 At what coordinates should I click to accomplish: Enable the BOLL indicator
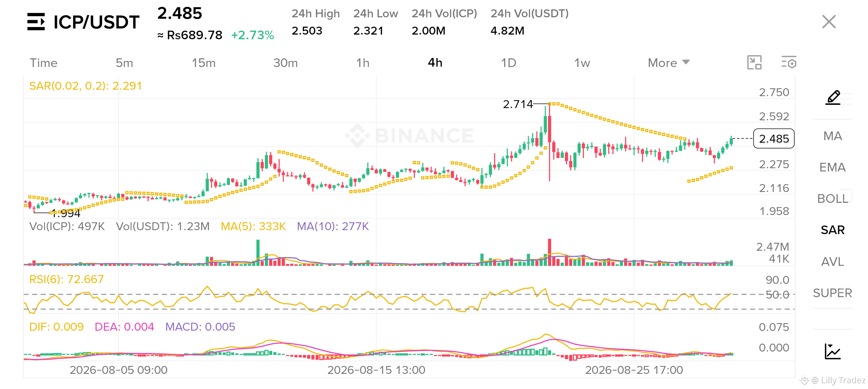(833, 198)
